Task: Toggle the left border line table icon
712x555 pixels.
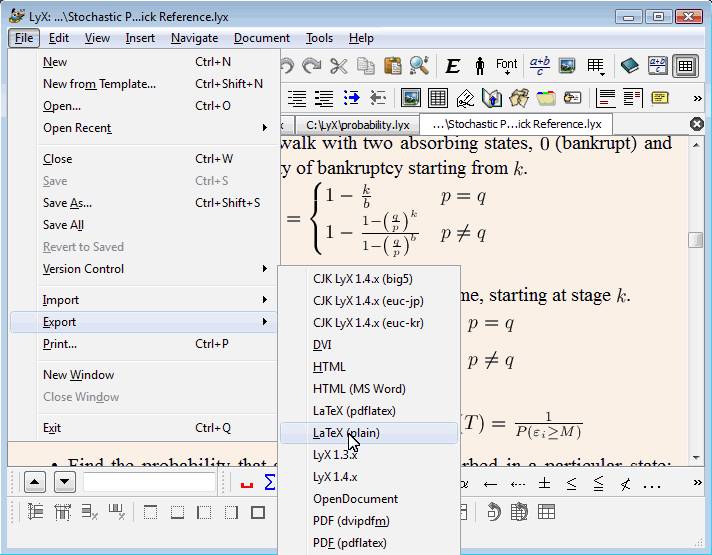Action: pyautogui.click(x=204, y=512)
